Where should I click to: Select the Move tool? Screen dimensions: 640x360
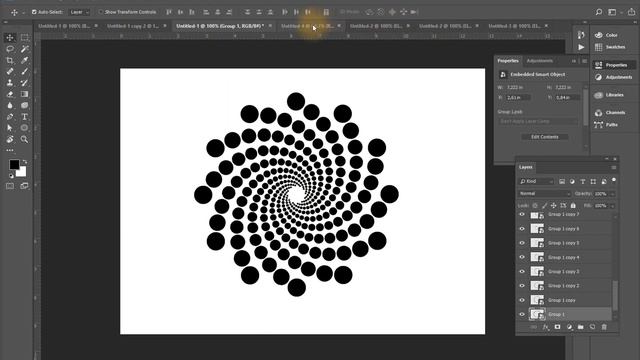[10, 38]
